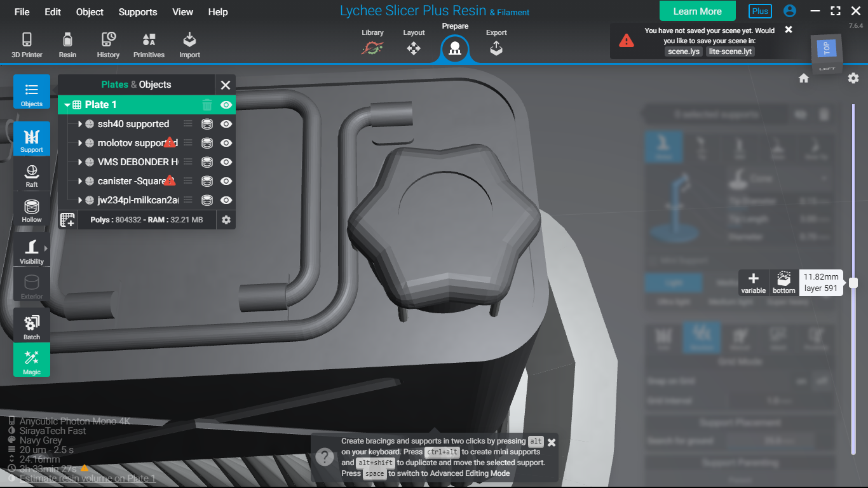Click hollow icon on molotov supported row

pos(207,143)
